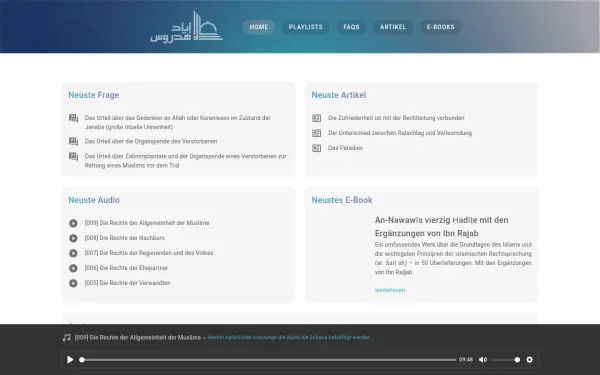Start playback with player play button
This screenshot has height=375, width=600.
coord(70,360)
